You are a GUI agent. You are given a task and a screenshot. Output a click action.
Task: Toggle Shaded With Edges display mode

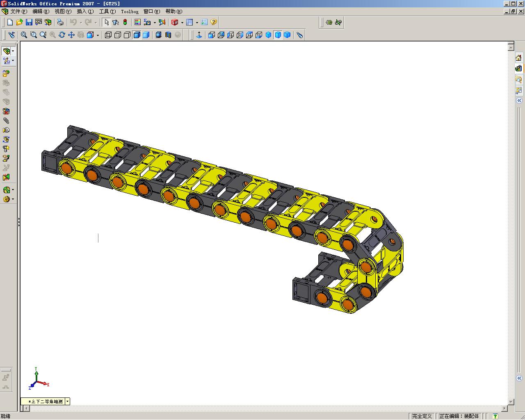coord(137,35)
